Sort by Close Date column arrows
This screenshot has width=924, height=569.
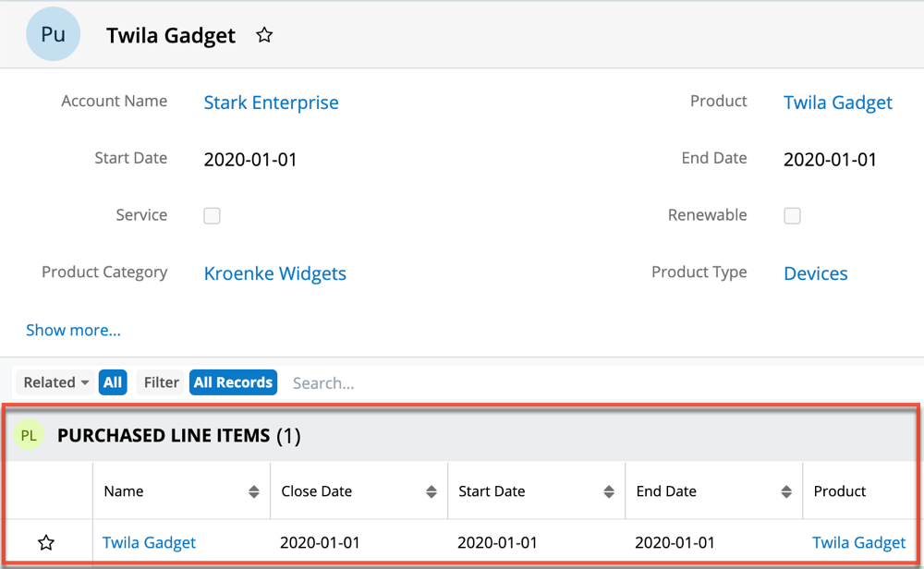coord(432,492)
